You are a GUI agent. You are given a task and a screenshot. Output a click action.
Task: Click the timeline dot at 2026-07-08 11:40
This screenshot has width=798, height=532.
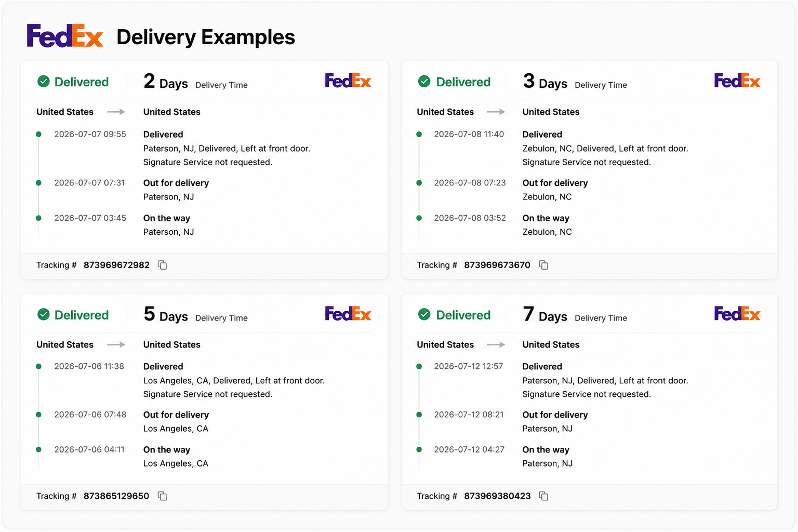point(419,135)
